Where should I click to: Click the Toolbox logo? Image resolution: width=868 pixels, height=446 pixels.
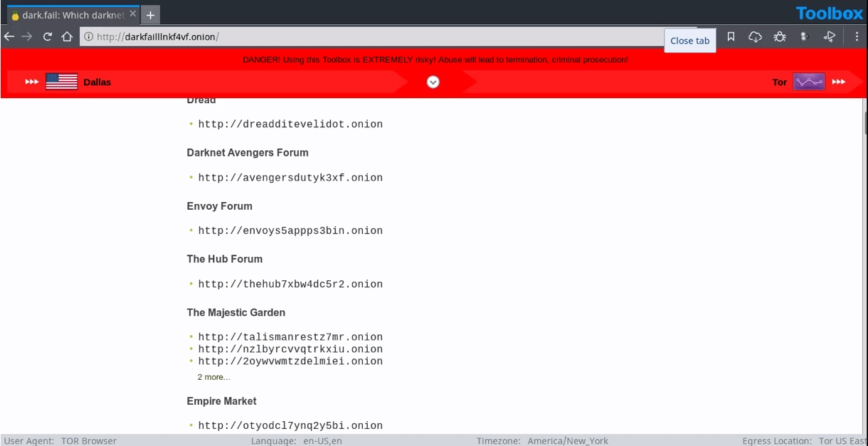(830, 13)
